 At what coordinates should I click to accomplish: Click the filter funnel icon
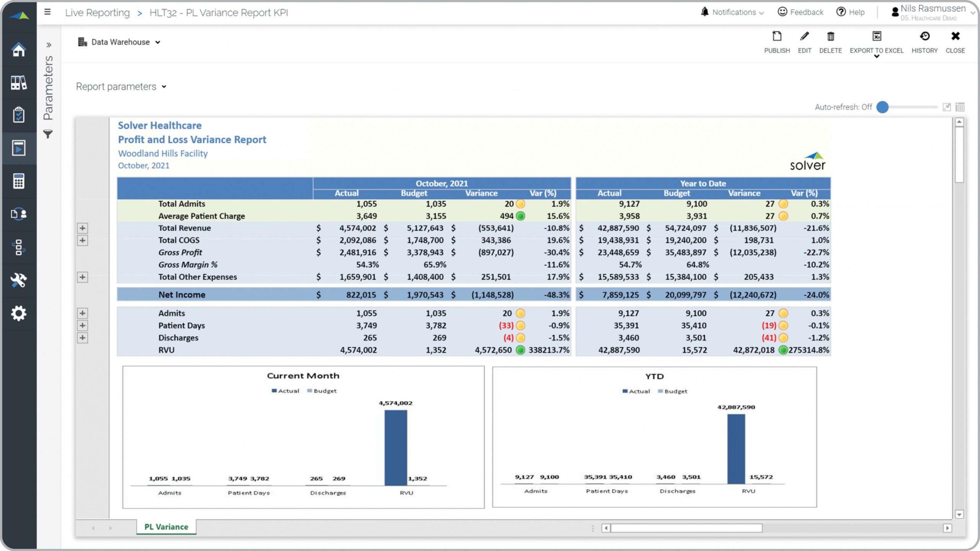(48, 134)
